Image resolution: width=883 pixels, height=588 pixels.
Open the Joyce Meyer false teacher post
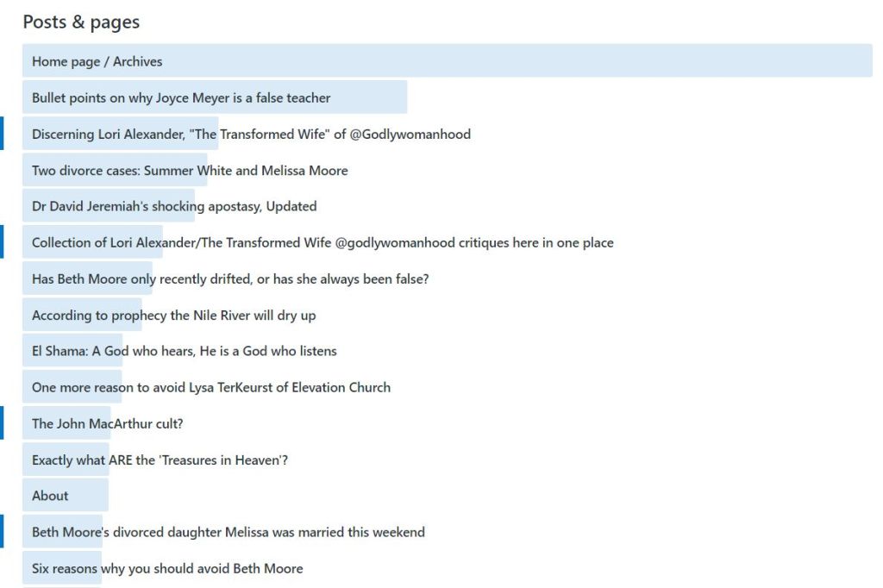pos(181,97)
